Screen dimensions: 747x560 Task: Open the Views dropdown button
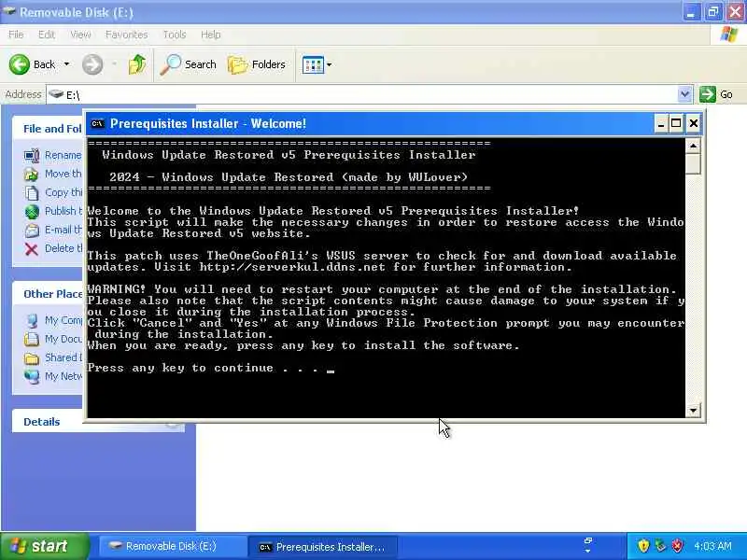click(x=317, y=64)
